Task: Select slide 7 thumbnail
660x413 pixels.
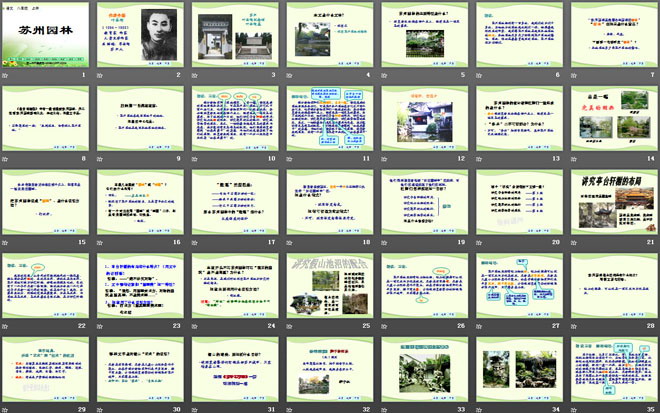Action: pos(614,35)
